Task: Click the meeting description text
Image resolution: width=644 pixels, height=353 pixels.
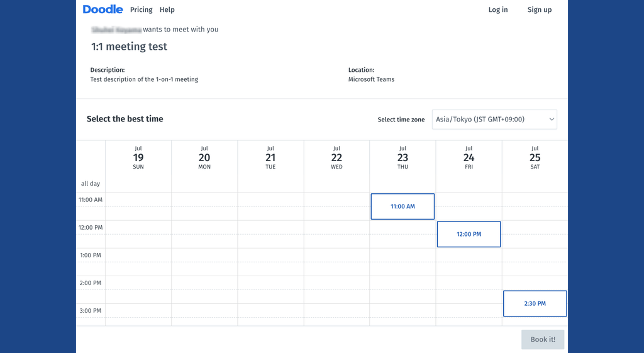Action: (x=144, y=79)
